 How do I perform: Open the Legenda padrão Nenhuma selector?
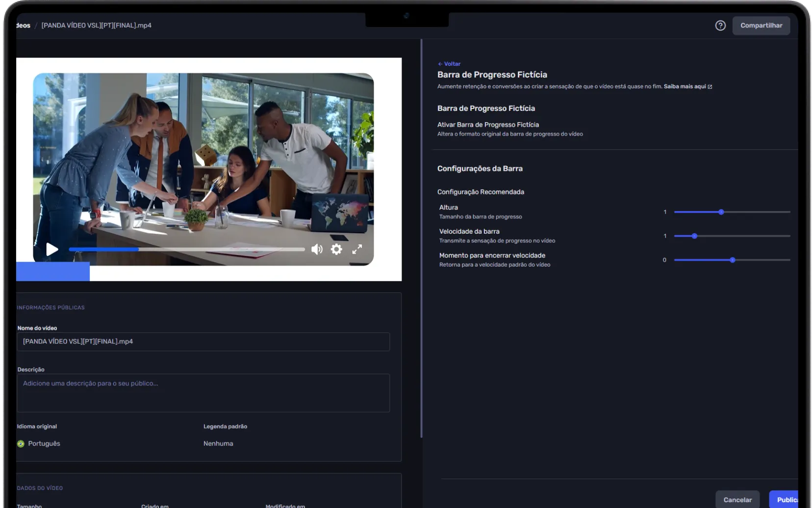coord(218,444)
